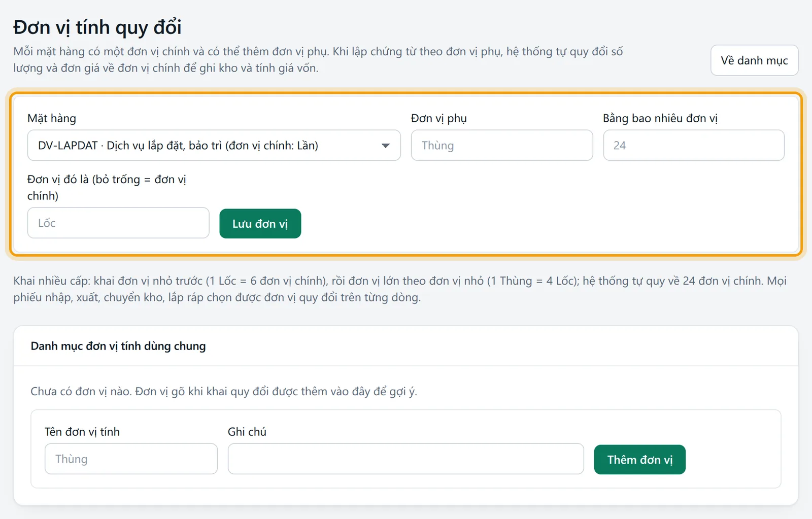
Task: Click the Ghi chú text field
Action: [405, 459]
